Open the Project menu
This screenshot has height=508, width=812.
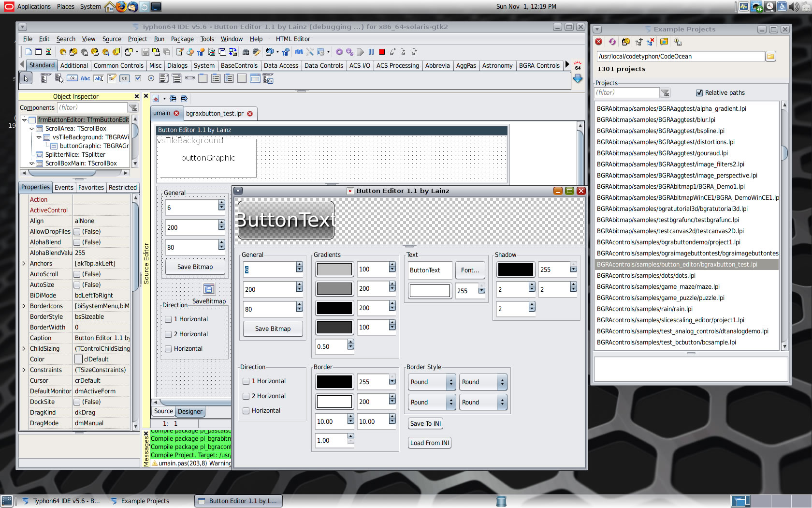pyautogui.click(x=137, y=39)
